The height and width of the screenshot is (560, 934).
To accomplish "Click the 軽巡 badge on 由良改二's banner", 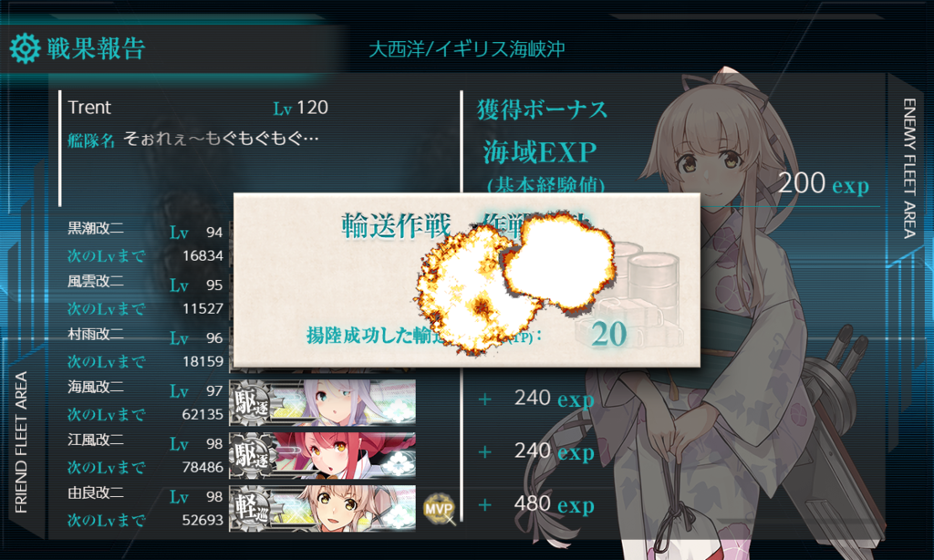I will [x=252, y=508].
